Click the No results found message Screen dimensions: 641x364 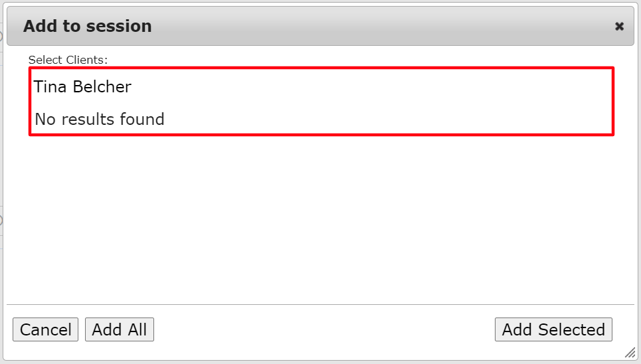(x=100, y=120)
